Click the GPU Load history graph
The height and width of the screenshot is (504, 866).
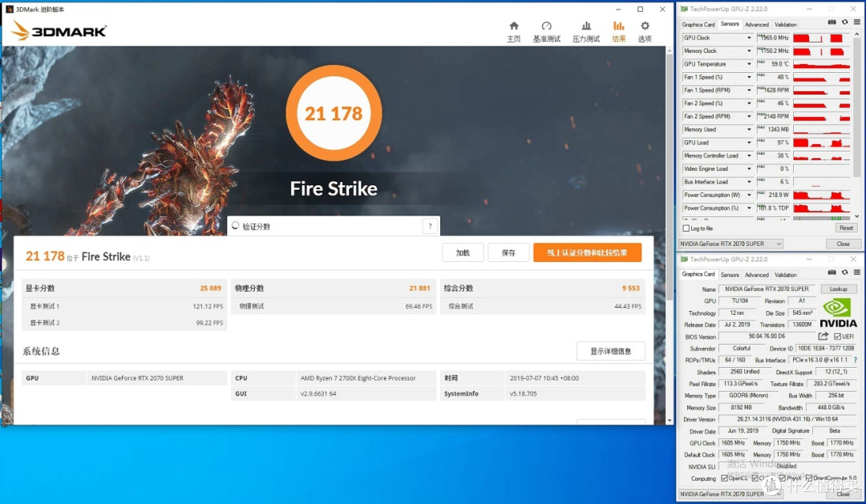tap(821, 143)
